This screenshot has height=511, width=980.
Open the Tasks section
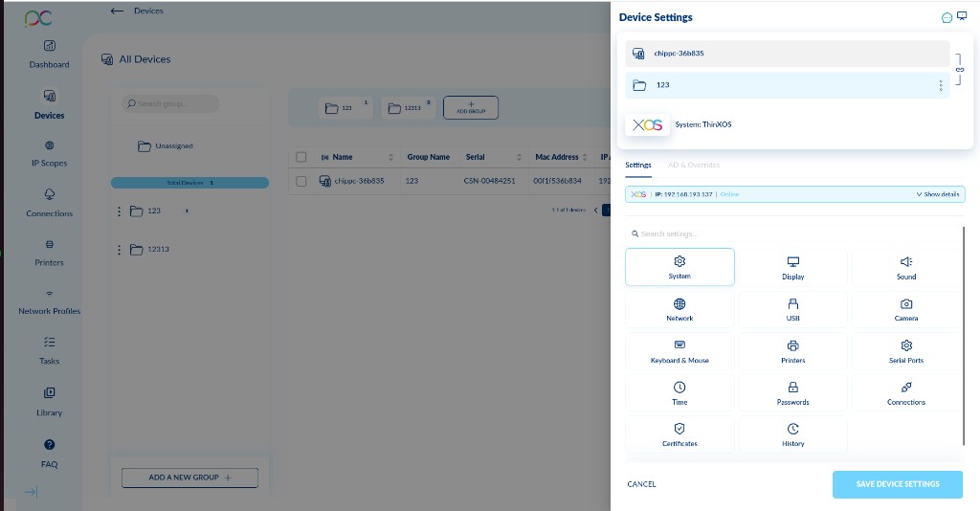50,351
